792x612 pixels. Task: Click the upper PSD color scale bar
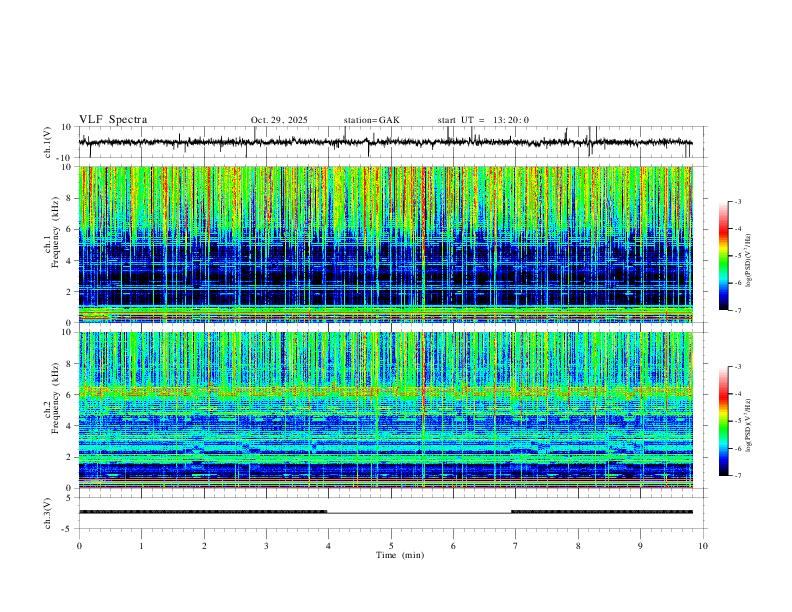tap(724, 256)
